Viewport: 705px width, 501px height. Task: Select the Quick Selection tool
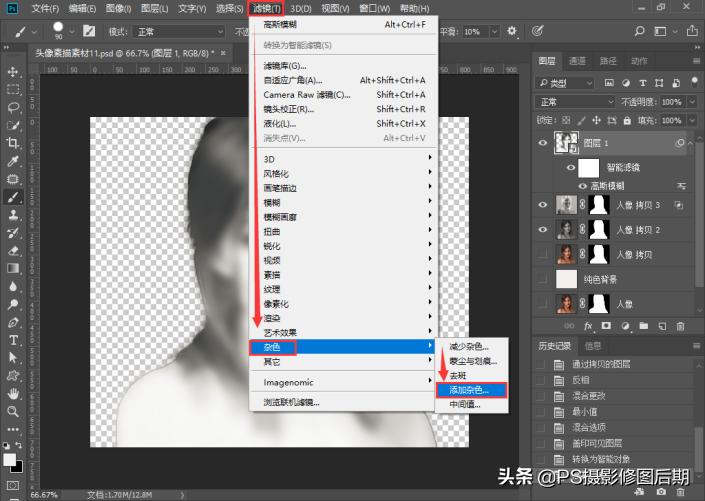pyautogui.click(x=13, y=125)
